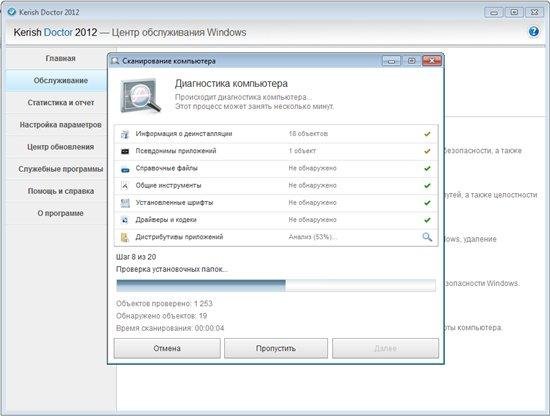Open О программе section
The height and width of the screenshot is (416, 550).
(60, 213)
